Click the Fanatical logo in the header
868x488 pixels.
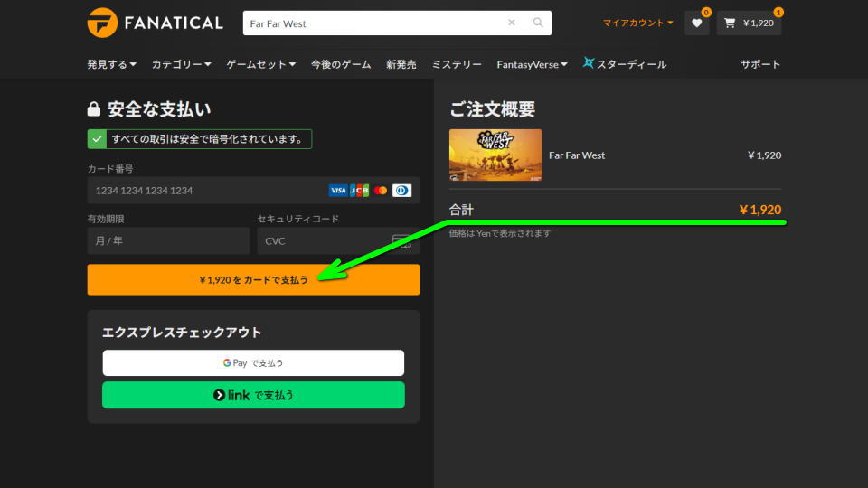pos(155,23)
